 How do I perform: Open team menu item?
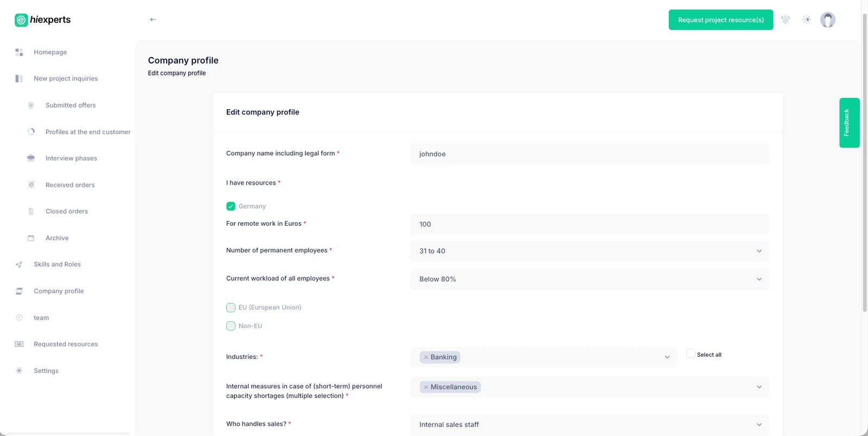[41, 318]
